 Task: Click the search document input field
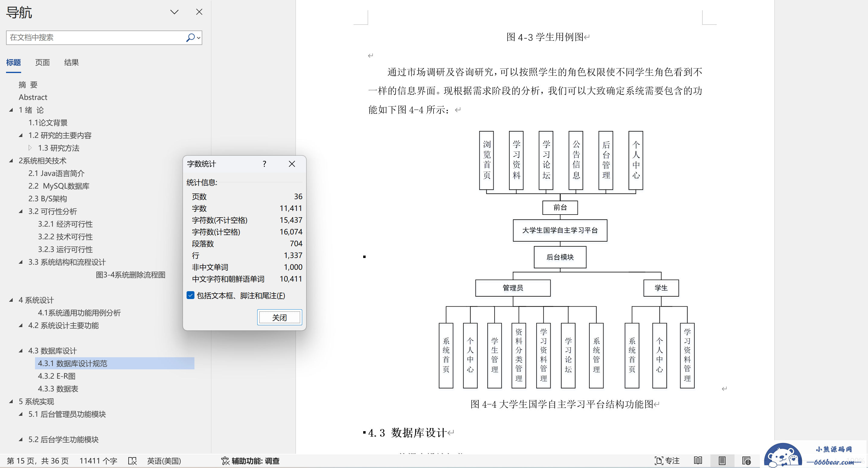click(95, 37)
